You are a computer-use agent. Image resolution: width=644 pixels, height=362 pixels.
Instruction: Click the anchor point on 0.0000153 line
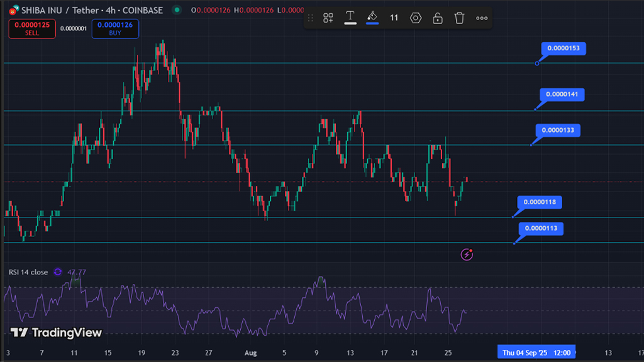pos(537,63)
